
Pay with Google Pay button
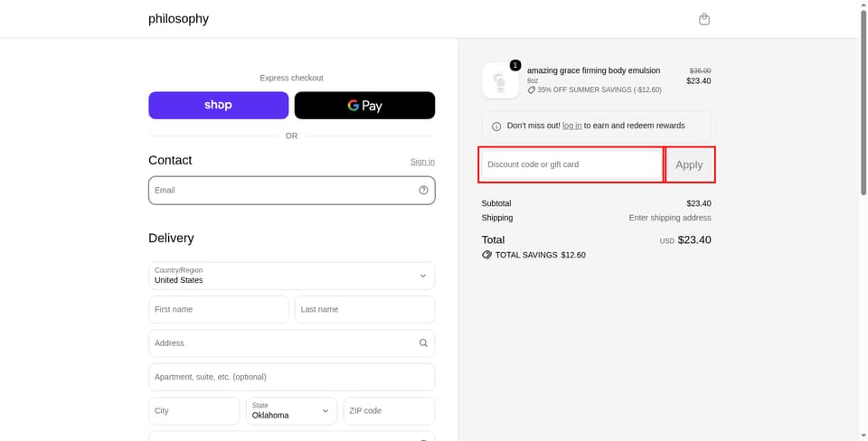[x=364, y=105]
